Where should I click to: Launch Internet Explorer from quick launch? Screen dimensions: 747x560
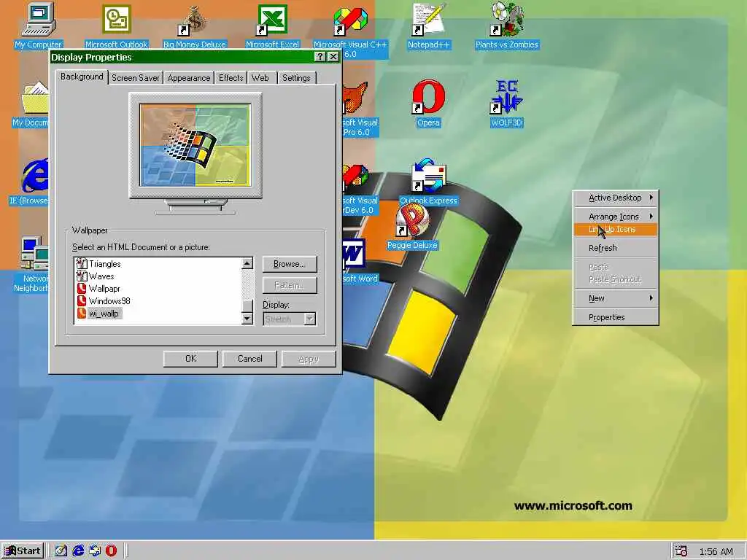78,551
